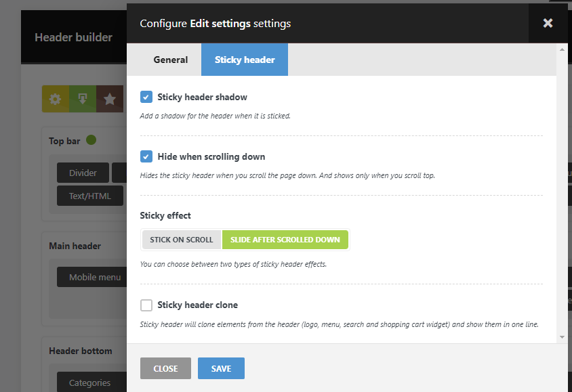This screenshot has height=392, width=572.
Task: Select the Divider element in Top bar
Action: pos(83,173)
